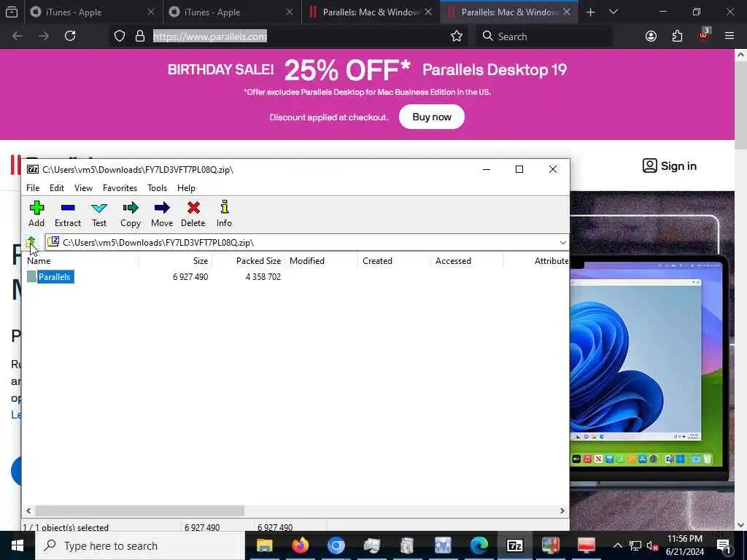
Task: Open the Windows Start button
Action: pyautogui.click(x=18, y=545)
